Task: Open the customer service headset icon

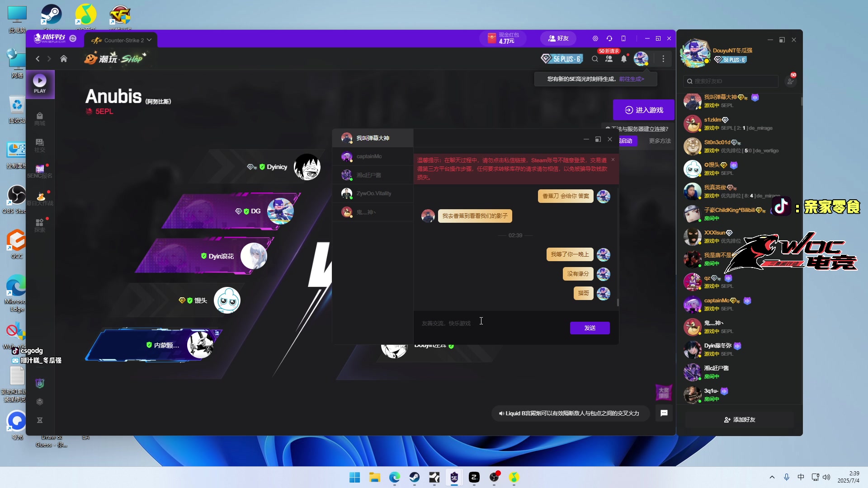Action: coord(609,38)
